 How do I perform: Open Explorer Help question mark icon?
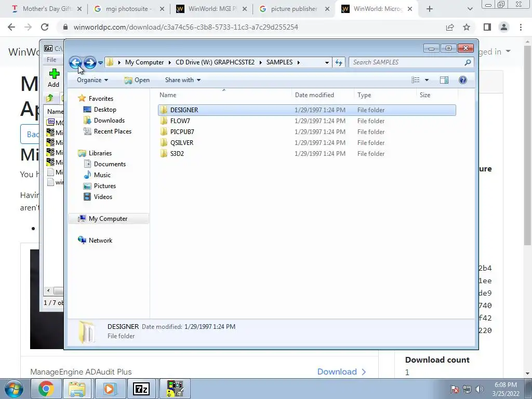click(463, 80)
